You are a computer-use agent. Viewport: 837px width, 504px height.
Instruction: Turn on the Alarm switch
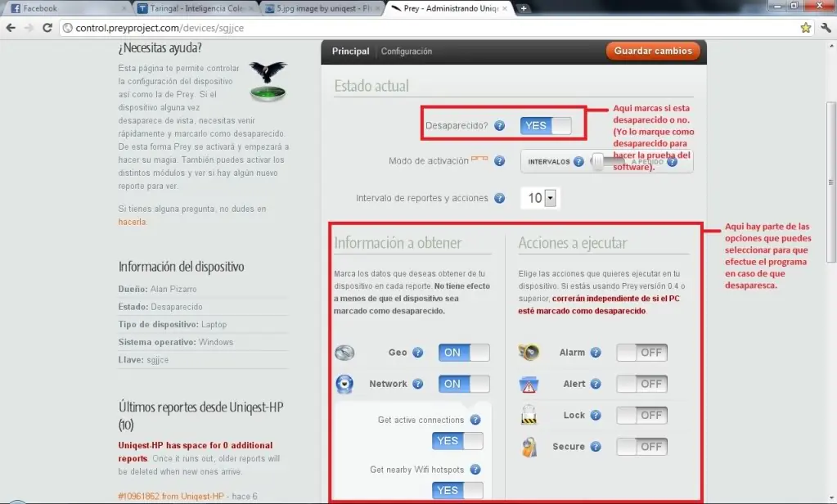click(x=641, y=353)
